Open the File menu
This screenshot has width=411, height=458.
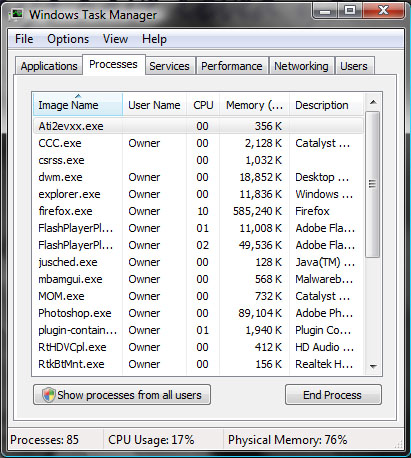coord(24,39)
